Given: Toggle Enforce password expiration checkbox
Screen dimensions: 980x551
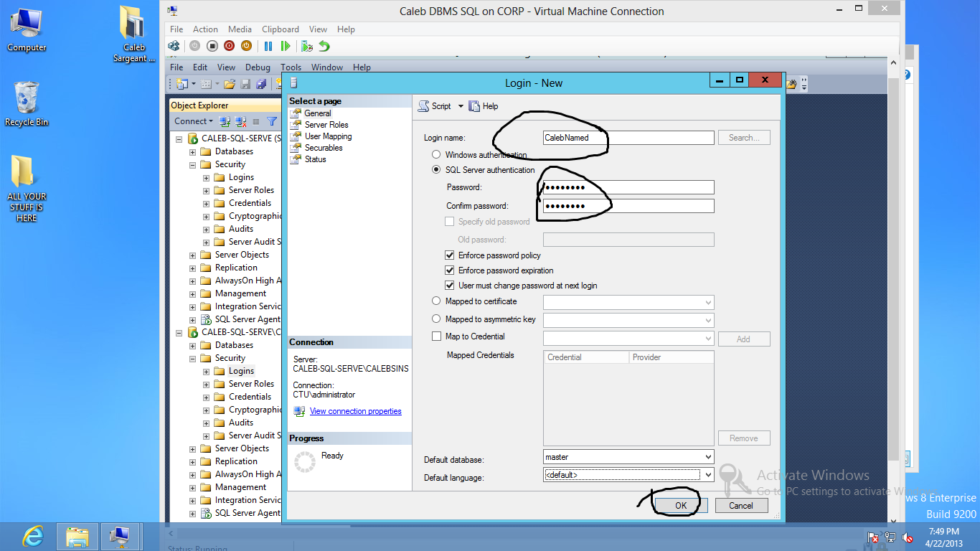Looking at the screenshot, I should click(450, 270).
